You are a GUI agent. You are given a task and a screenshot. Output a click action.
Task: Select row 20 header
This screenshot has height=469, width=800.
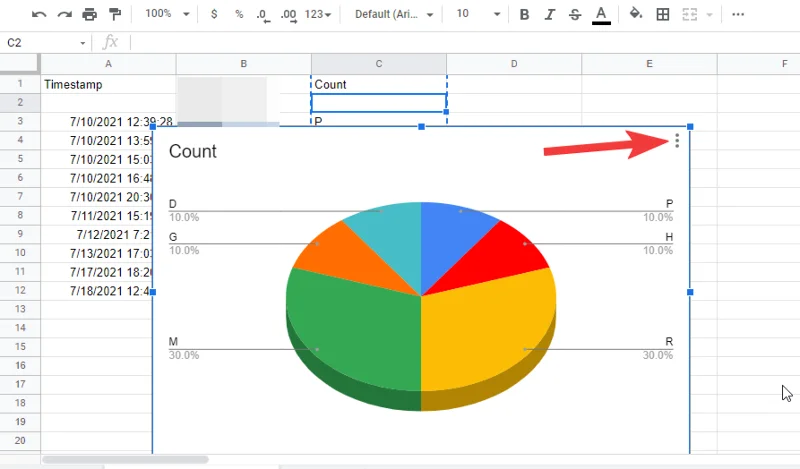20,440
